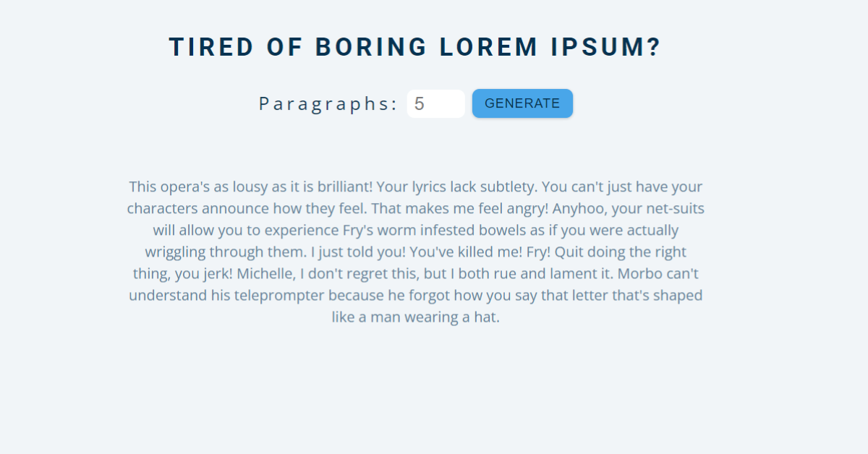The image size is (868, 454).
Task: Click the text "Your lyrics lack subtlety."
Action: [x=457, y=187]
